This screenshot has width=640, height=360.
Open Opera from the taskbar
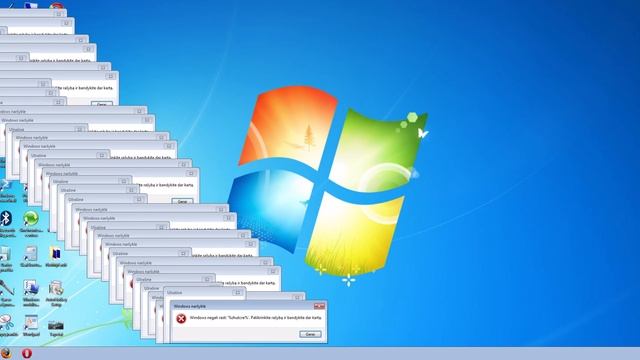pos(27,353)
